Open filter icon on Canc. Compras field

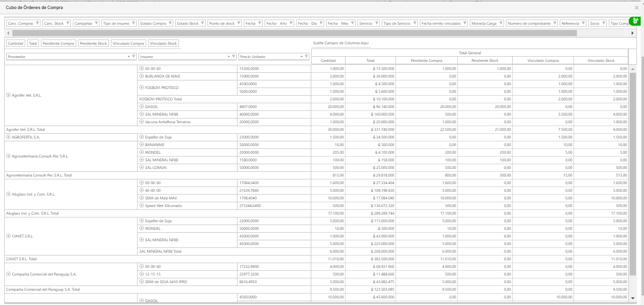point(38,23)
